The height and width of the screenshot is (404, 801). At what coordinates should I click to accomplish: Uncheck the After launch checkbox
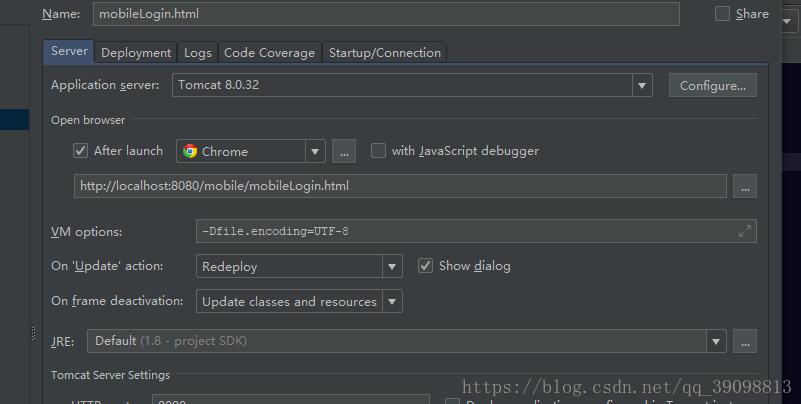(x=81, y=151)
